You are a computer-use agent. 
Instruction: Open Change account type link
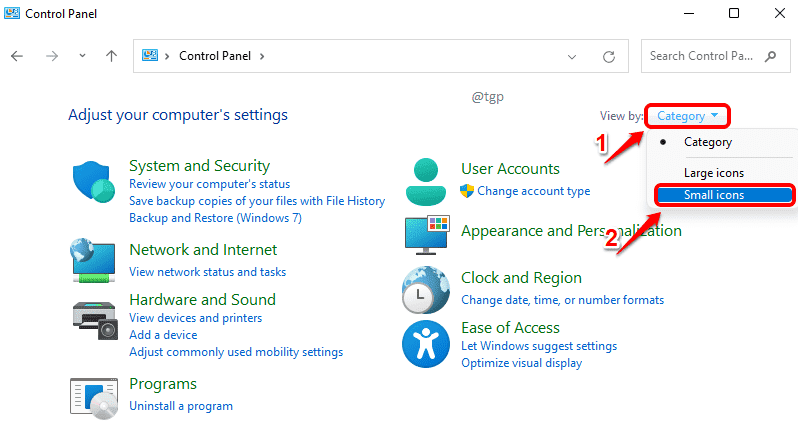533,191
